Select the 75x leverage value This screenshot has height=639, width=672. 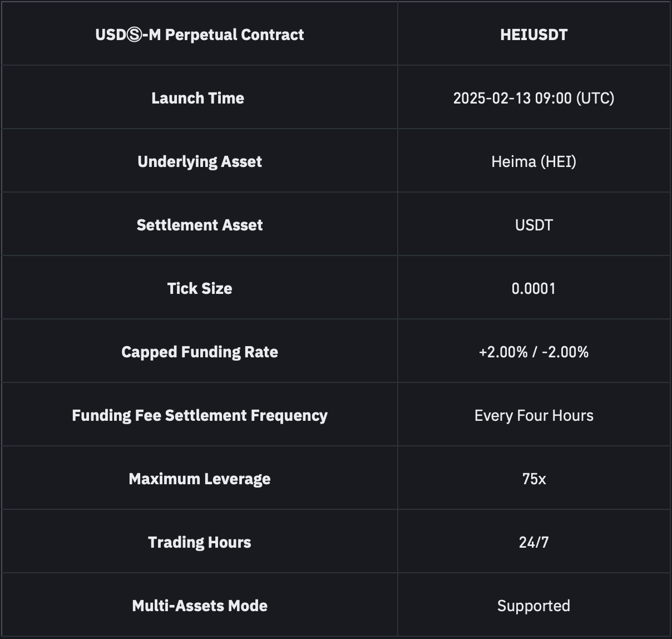click(533, 479)
